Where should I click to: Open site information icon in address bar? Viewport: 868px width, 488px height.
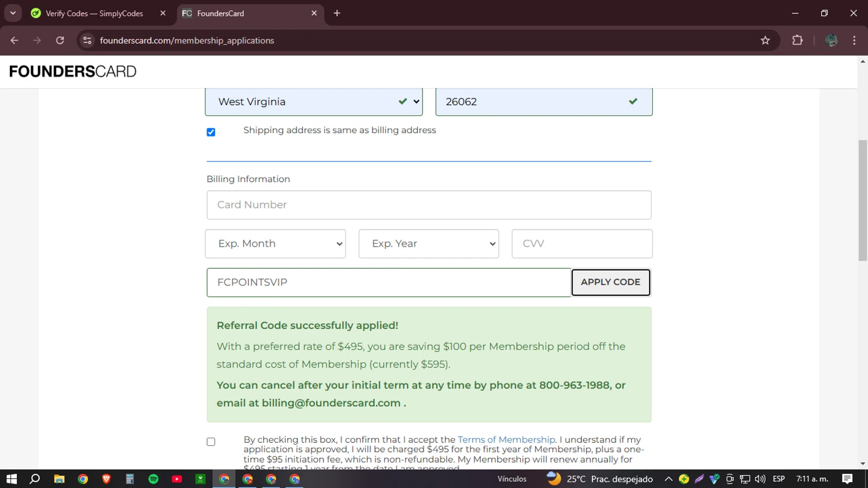(87, 41)
